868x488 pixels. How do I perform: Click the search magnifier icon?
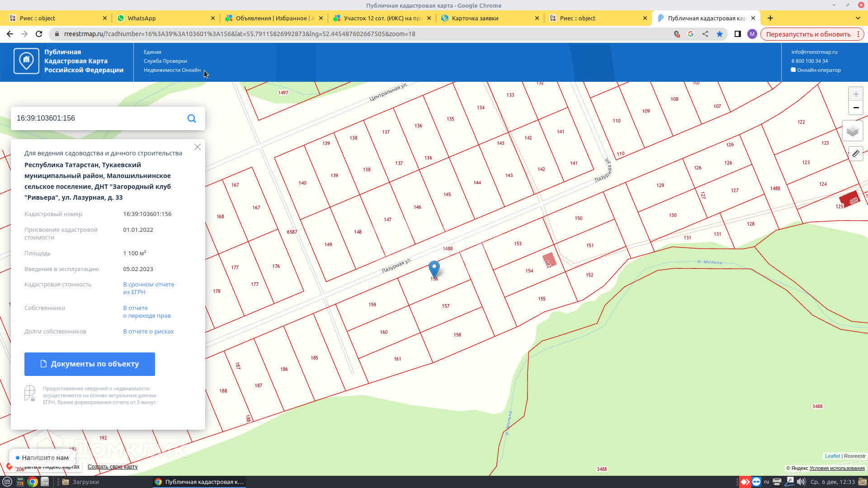pos(192,118)
